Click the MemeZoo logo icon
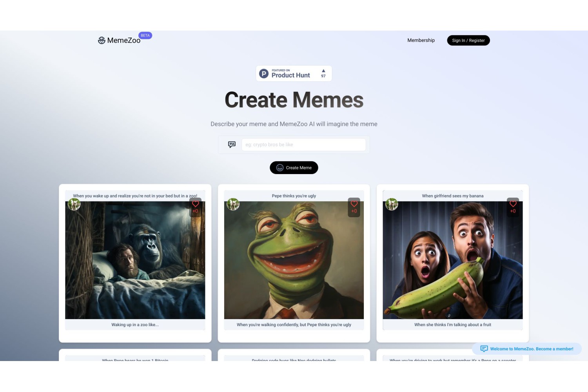The height and width of the screenshot is (392, 588). tap(102, 40)
